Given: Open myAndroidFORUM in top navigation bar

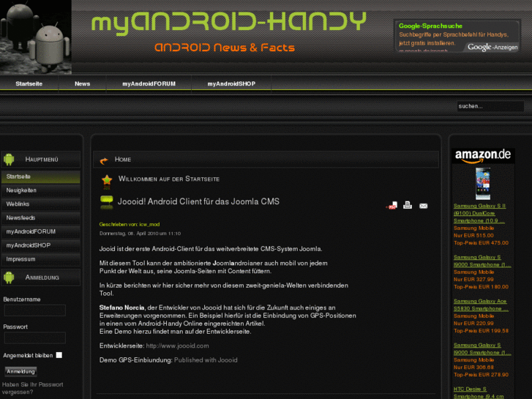Looking at the screenshot, I should pyautogui.click(x=149, y=83).
